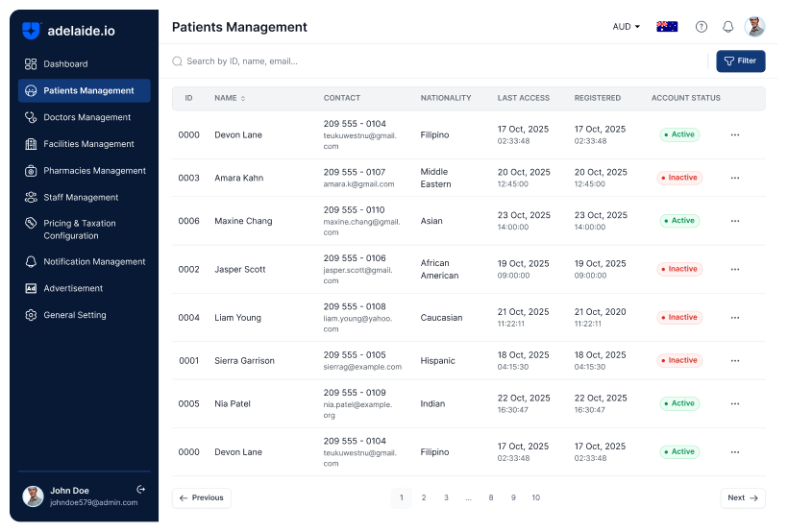Click the help question mark icon
The height and width of the screenshot is (532, 788).
click(702, 27)
